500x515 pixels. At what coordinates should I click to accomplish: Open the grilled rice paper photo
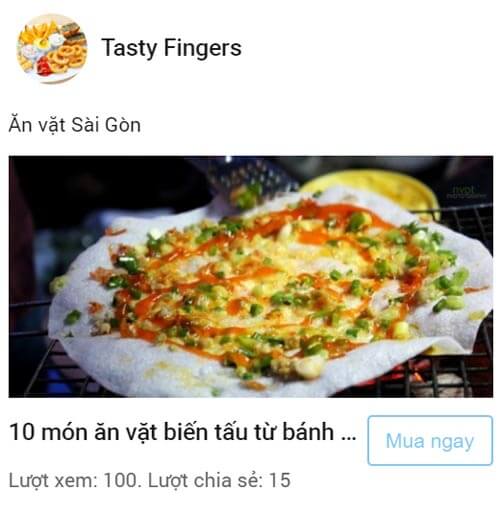(251, 276)
